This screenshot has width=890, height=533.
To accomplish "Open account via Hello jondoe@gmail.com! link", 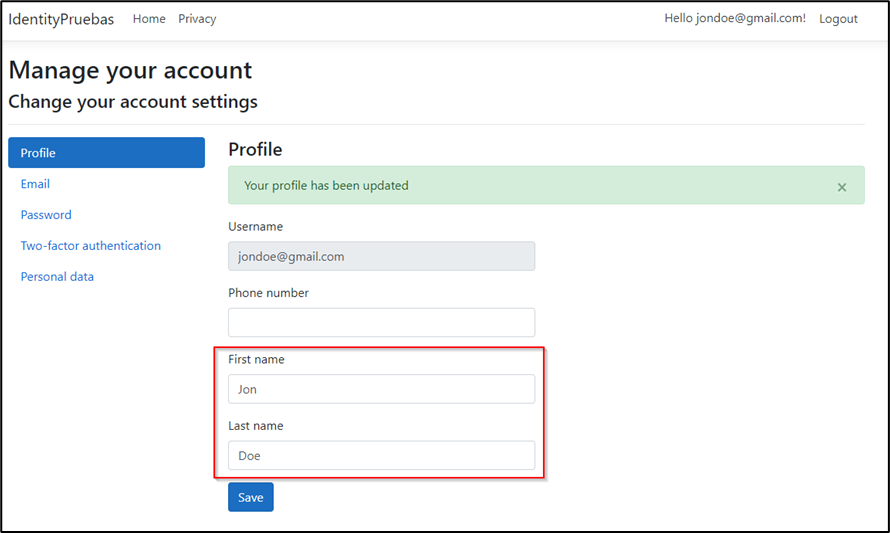I will 734,19.
